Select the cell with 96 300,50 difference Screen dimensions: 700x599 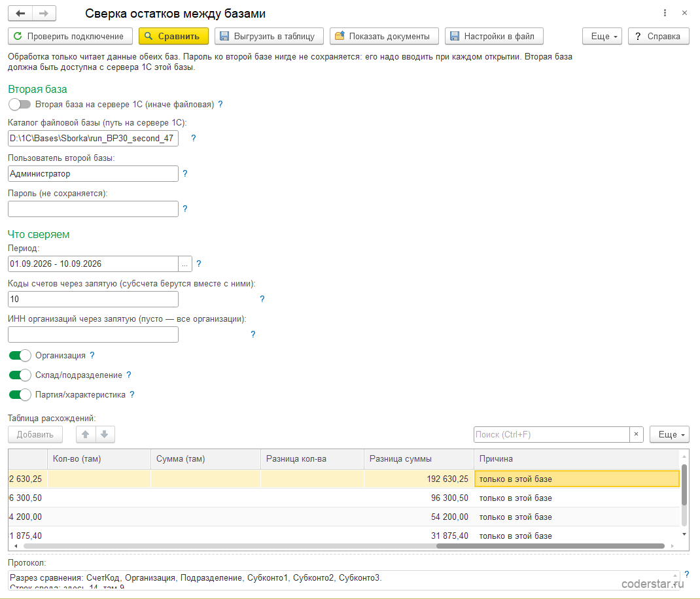[x=419, y=498]
